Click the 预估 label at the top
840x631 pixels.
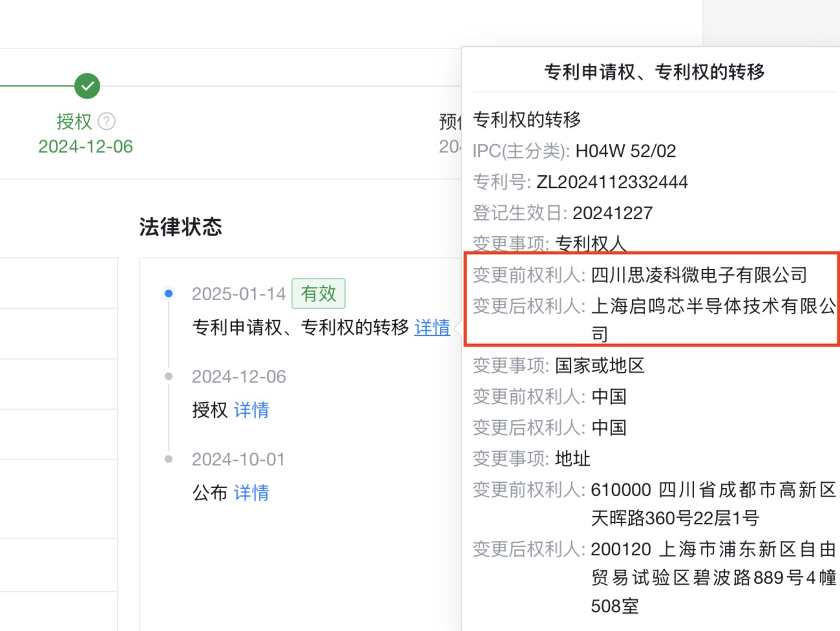click(x=449, y=122)
